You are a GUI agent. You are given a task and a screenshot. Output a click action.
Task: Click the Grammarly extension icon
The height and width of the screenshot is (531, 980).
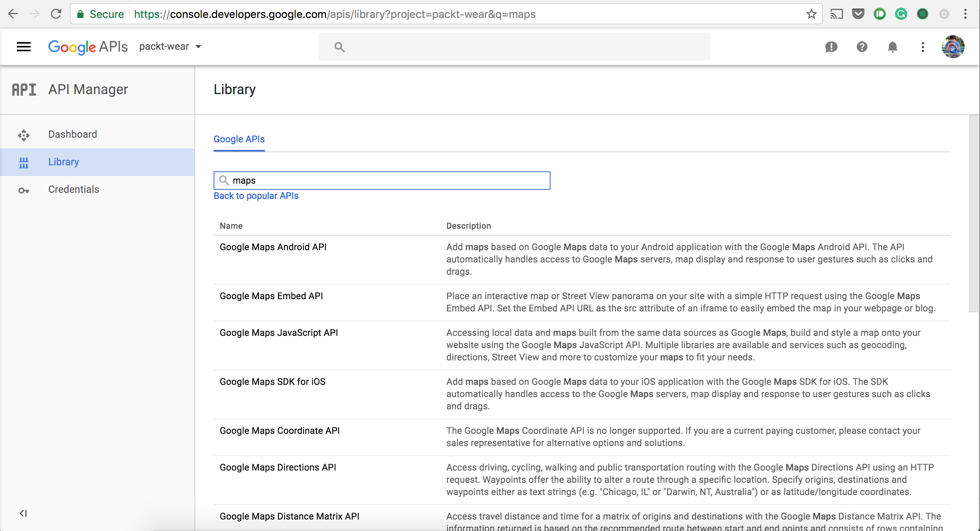(x=901, y=14)
